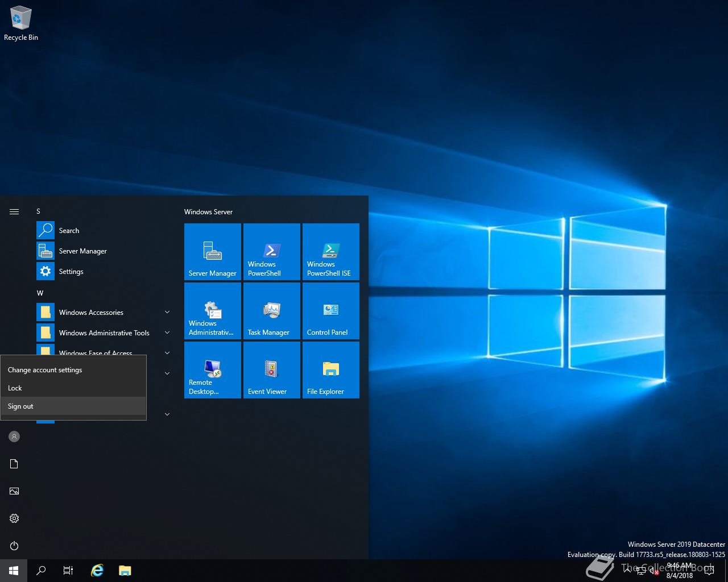Choose Lock from the account menu
The width and height of the screenshot is (728, 582).
[73, 388]
